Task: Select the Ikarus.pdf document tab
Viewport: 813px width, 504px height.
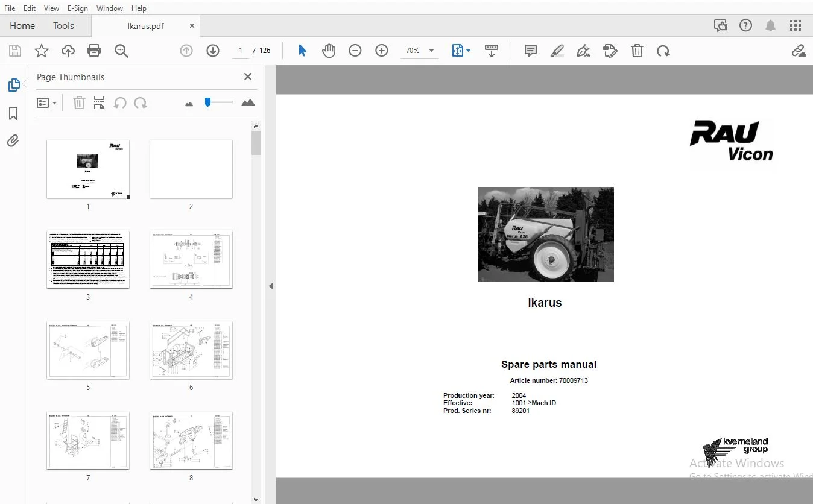Action: coord(145,26)
